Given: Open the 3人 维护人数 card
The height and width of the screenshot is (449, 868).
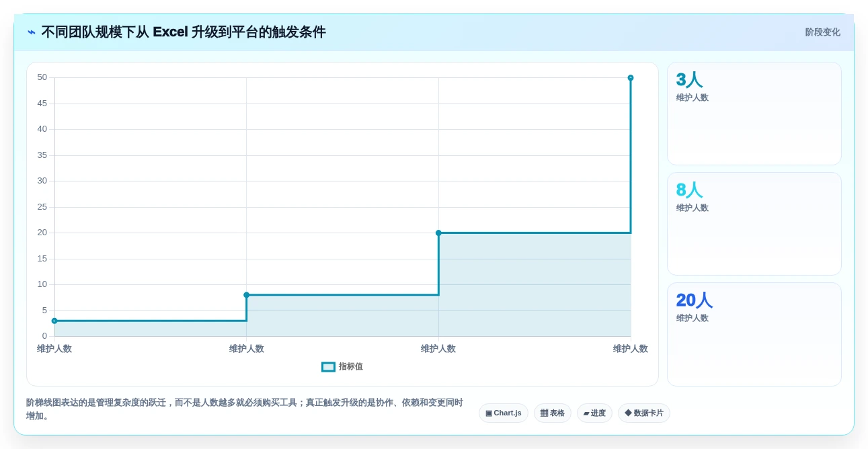Looking at the screenshot, I should 754,114.
